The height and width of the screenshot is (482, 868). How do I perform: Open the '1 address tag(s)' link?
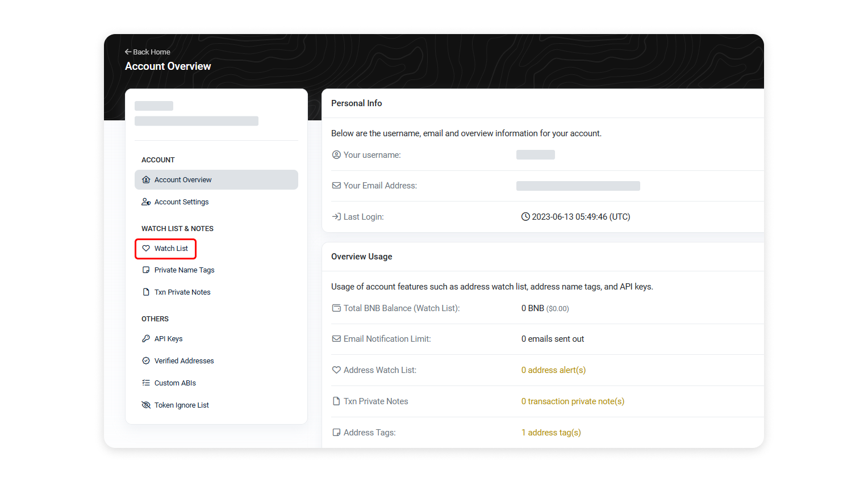pos(551,433)
